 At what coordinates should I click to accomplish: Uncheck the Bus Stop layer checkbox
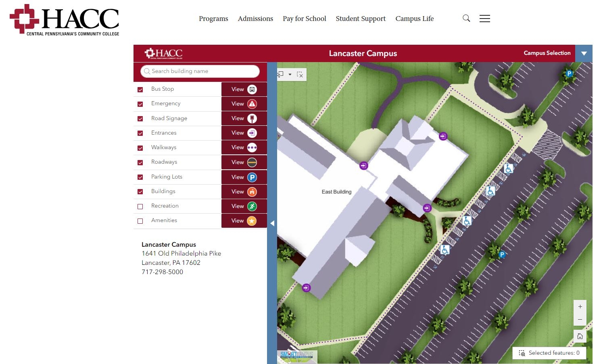[x=140, y=89]
